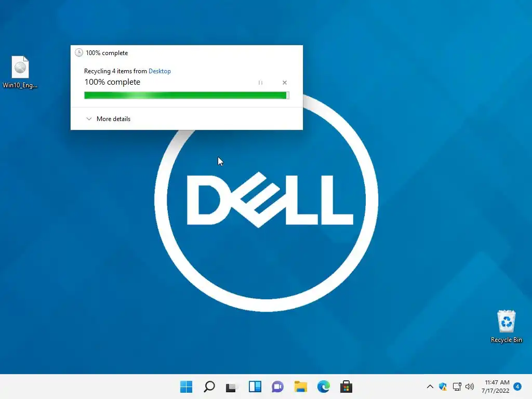The image size is (532, 399).
Task: Open the Widgets panel icon
Action: tap(255, 387)
